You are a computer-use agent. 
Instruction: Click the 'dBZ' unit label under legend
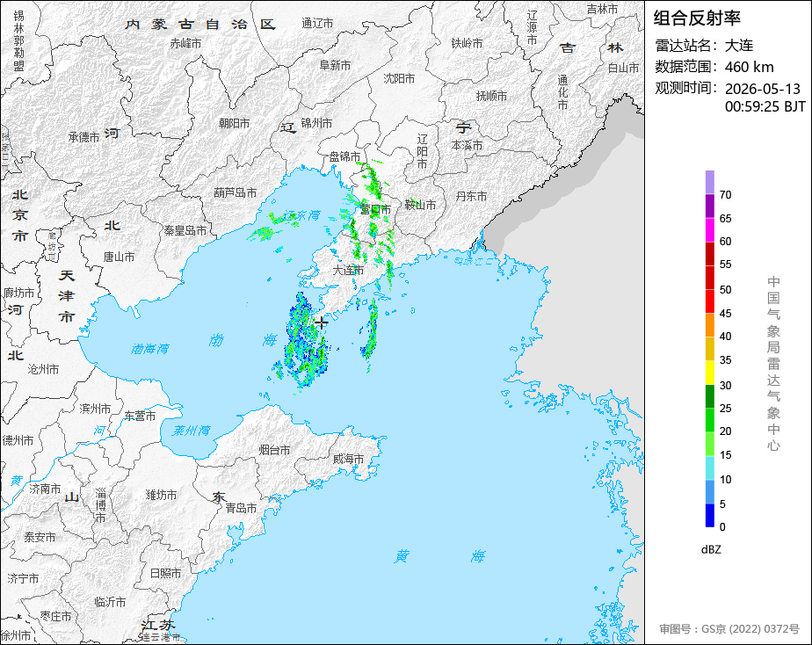tap(711, 549)
